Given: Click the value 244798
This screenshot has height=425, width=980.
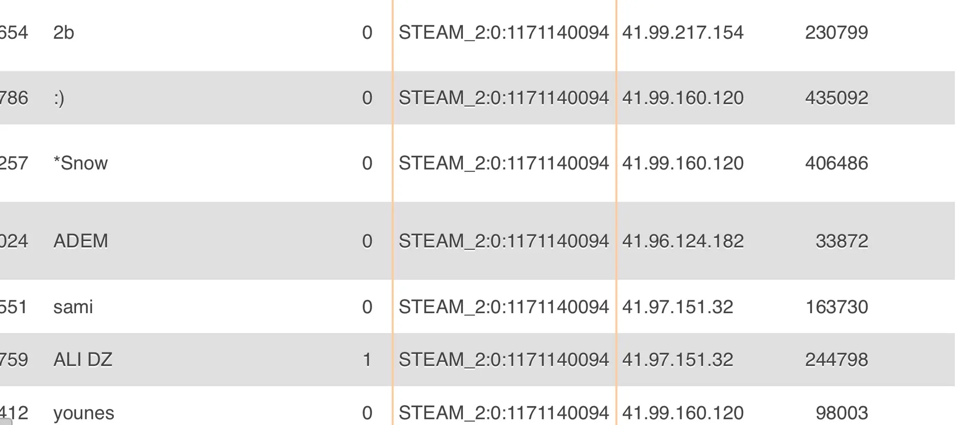Looking at the screenshot, I should [836, 360].
